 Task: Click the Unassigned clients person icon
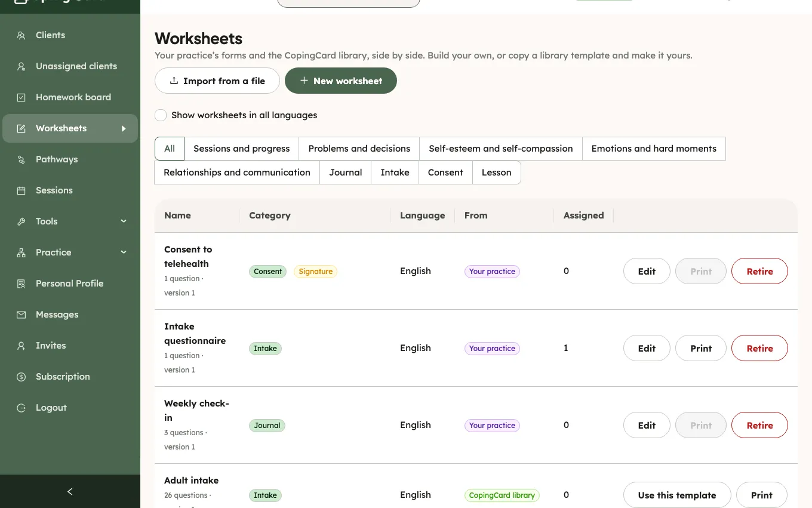[x=21, y=66]
